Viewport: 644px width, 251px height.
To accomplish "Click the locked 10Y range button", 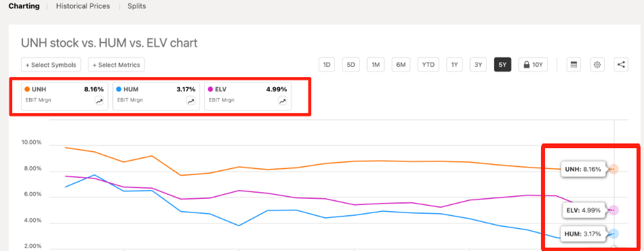I will point(533,65).
